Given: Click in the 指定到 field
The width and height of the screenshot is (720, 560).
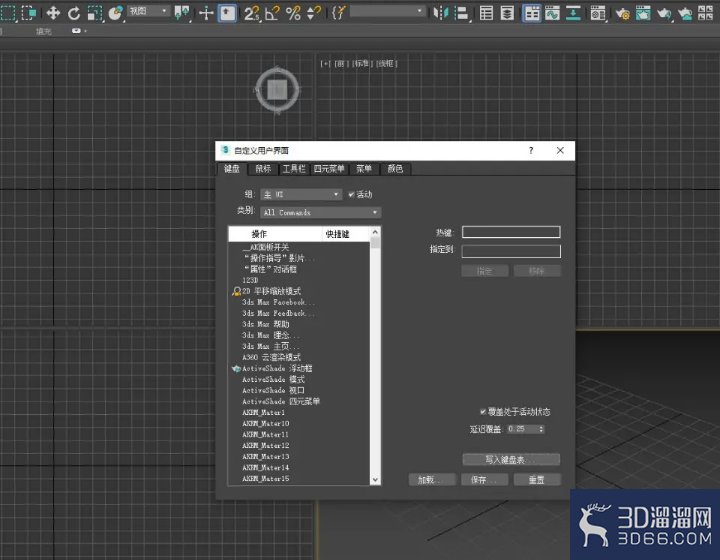Looking at the screenshot, I should 511,251.
